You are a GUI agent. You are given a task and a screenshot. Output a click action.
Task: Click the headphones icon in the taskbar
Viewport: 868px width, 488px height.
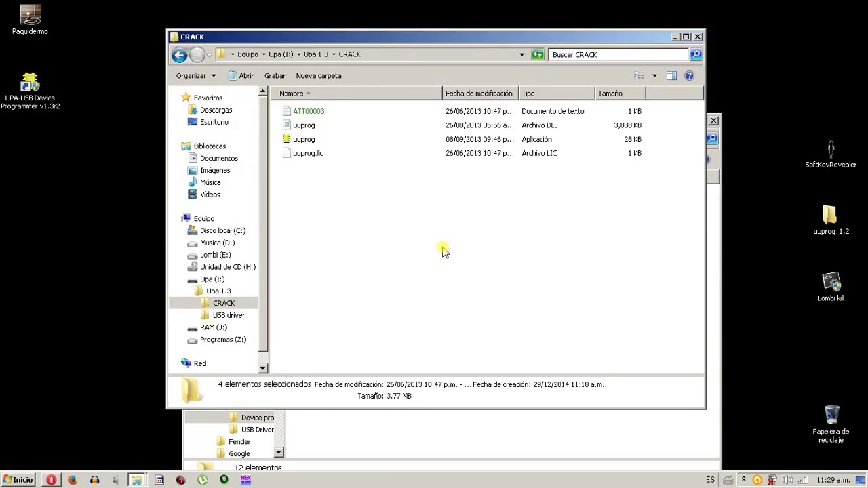(94, 480)
